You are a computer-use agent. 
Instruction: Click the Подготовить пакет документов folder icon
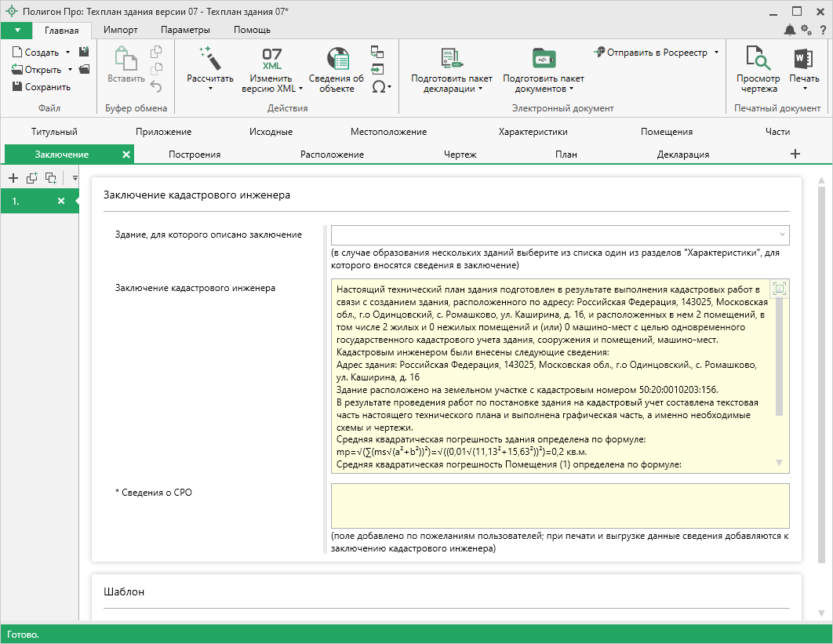(543, 58)
